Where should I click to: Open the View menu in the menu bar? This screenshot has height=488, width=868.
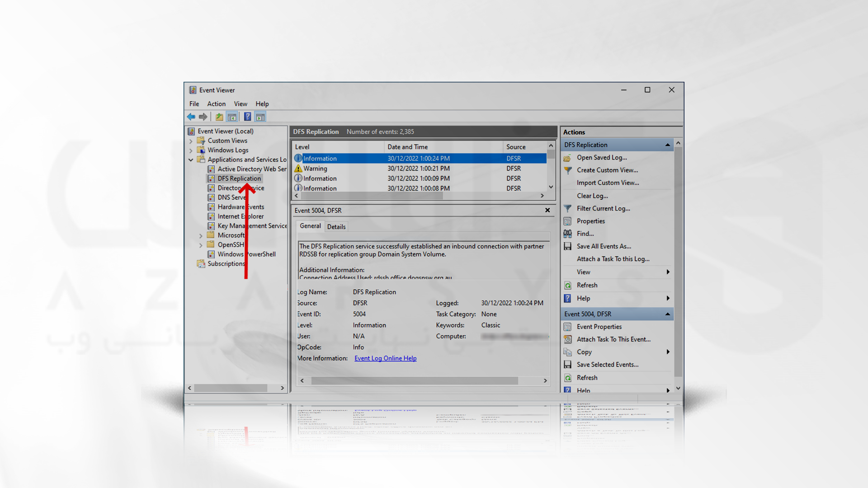pos(240,103)
